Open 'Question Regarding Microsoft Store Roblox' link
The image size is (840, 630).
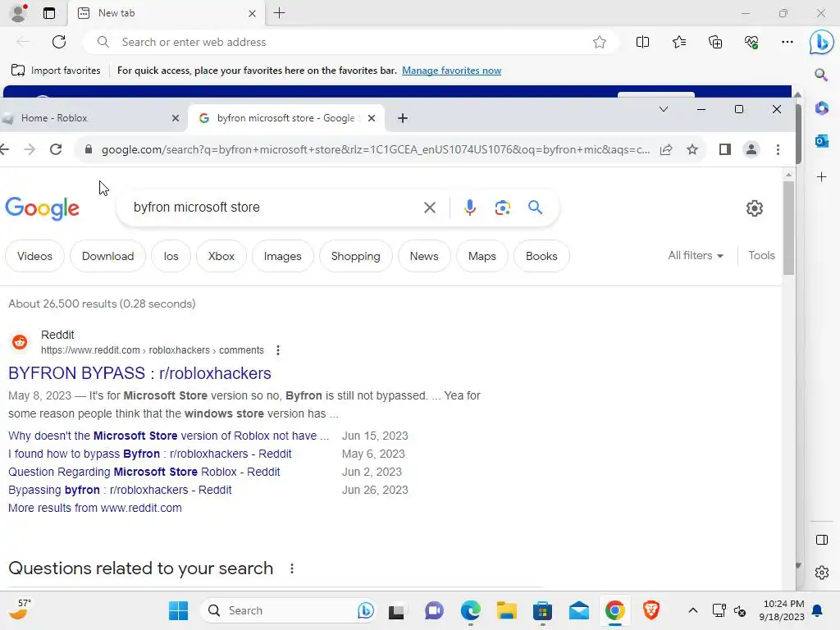click(x=144, y=472)
